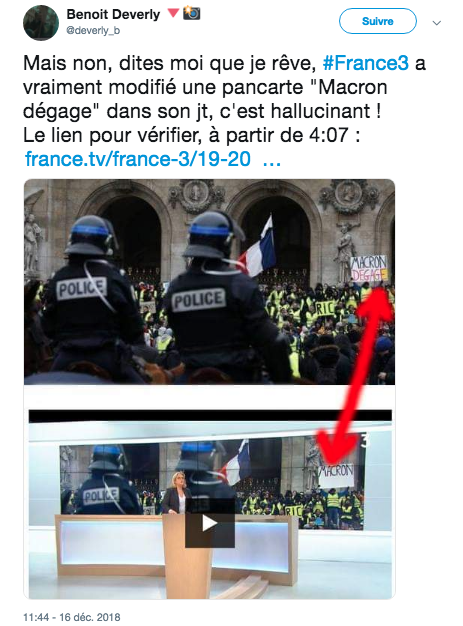Open the Benoit Deverly display name
Screen dimensions: 463x626
coord(113,14)
